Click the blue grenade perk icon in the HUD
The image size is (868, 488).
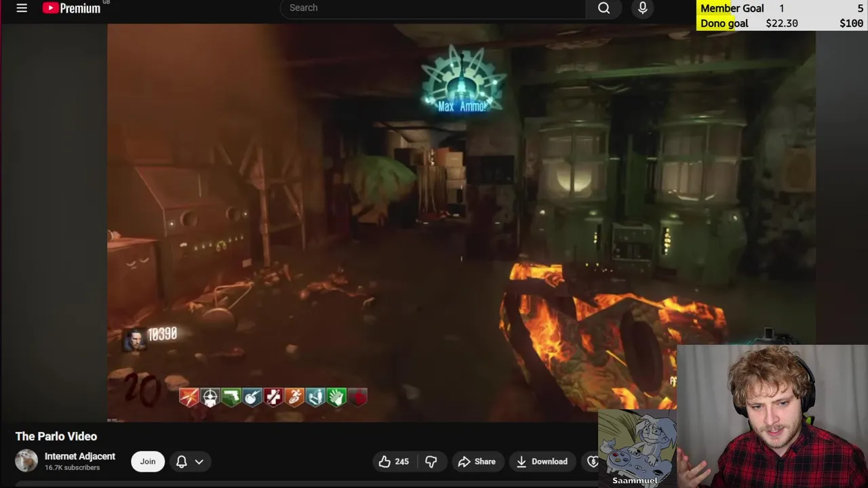tap(252, 397)
